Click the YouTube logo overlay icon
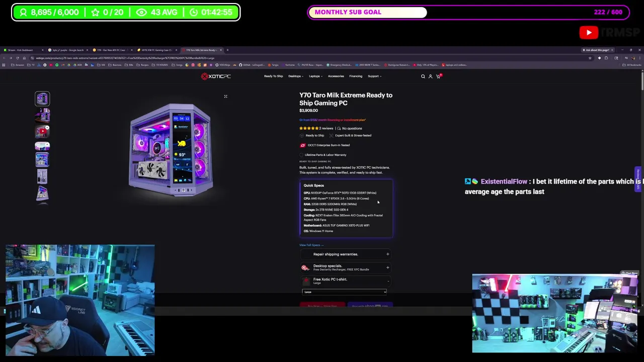This screenshot has height=362, width=644. click(589, 33)
